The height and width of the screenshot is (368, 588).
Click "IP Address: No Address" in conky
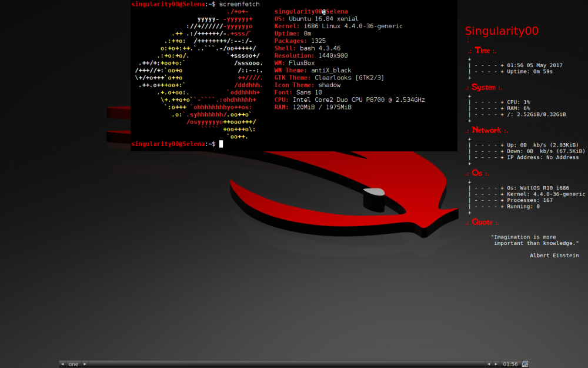click(x=543, y=157)
